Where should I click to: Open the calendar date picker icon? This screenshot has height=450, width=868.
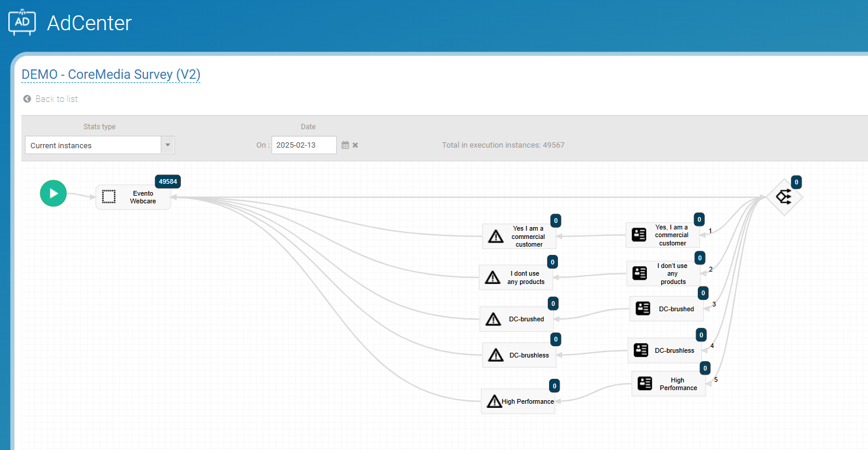345,145
